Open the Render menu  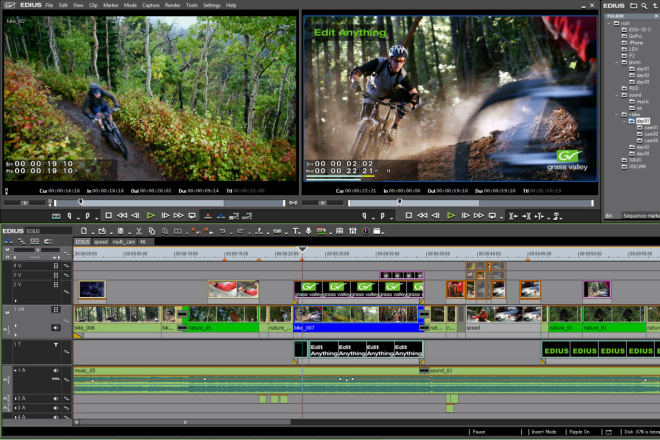tap(172, 5)
